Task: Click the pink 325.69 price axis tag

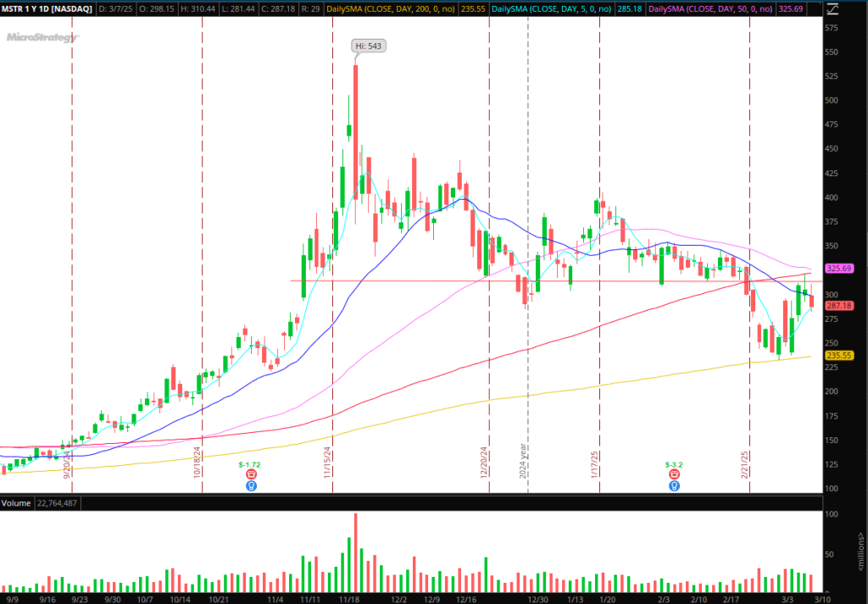Action: tap(838, 269)
